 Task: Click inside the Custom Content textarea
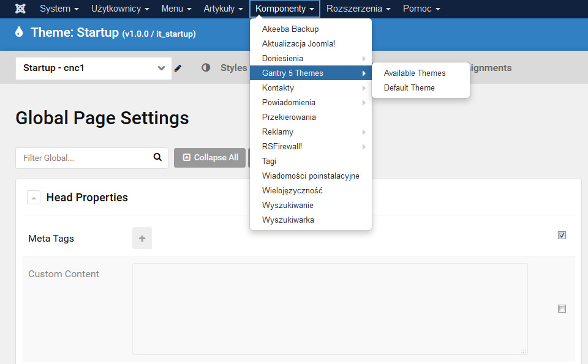point(330,309)
